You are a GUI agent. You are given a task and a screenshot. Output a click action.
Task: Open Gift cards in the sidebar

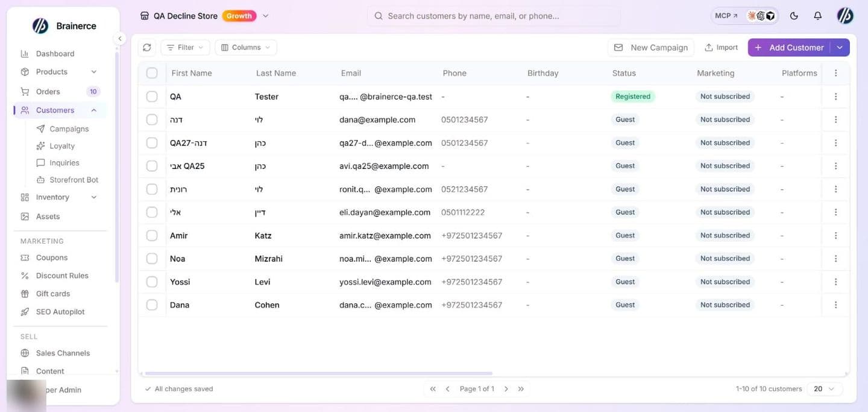coord(52,294)
